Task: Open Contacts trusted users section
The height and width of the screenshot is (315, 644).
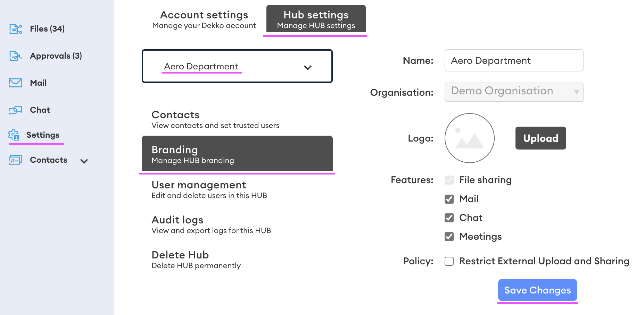Action: click(237, 119)
